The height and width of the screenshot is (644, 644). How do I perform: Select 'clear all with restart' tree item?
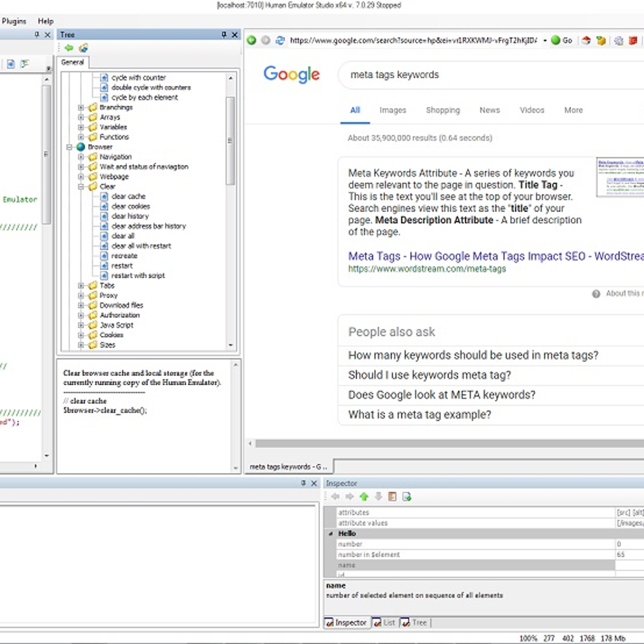coord(141,246)
